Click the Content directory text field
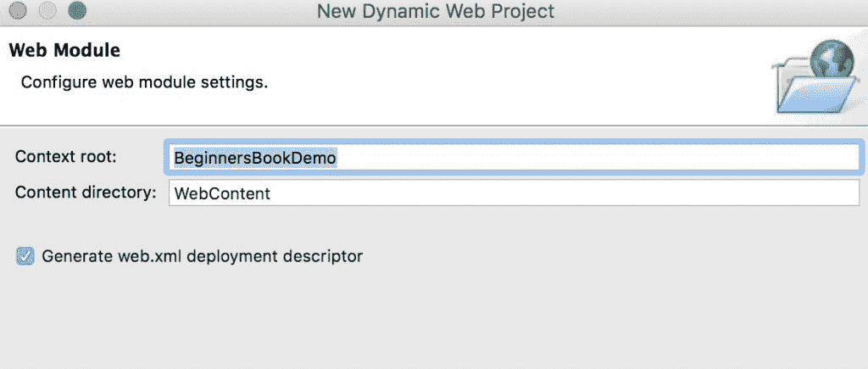Screen dimensions: 868x369 click(x=515, y=193)
